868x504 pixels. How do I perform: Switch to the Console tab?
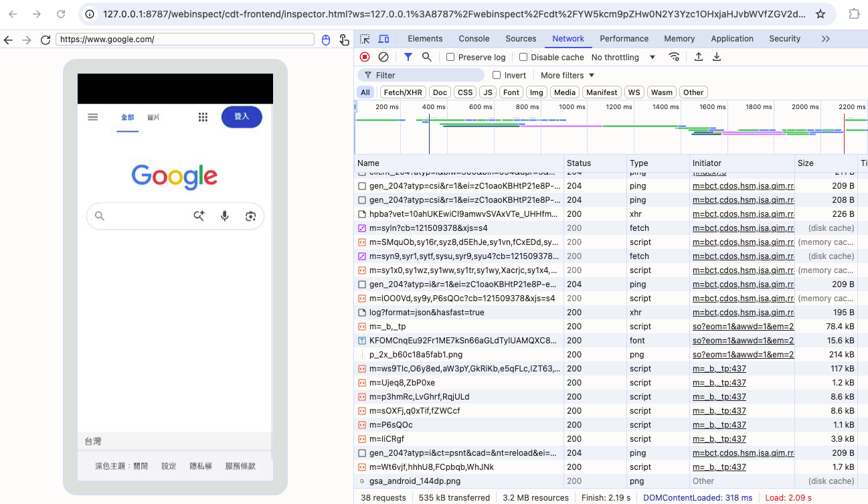click(x=474, y=39)
